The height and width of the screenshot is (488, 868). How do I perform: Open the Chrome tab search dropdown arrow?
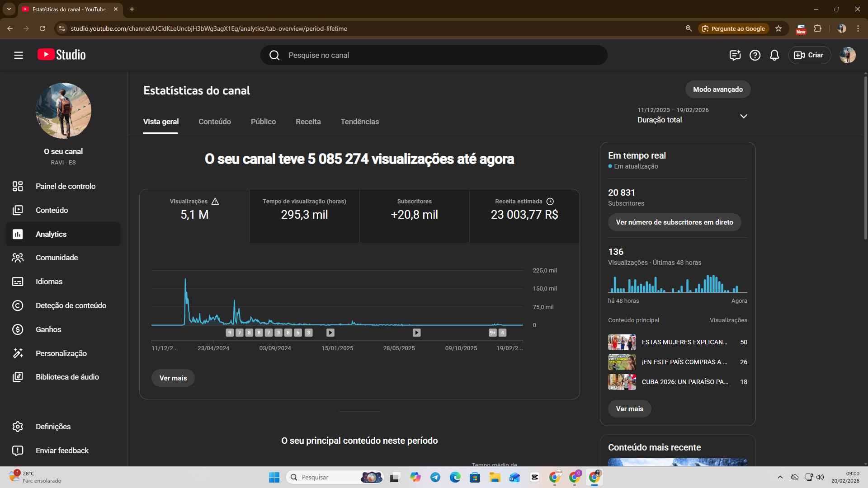(9, 9)
